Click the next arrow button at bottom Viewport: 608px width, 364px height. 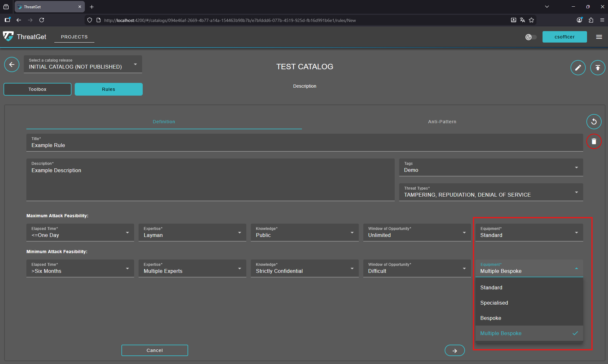click(x=454, y=351)
